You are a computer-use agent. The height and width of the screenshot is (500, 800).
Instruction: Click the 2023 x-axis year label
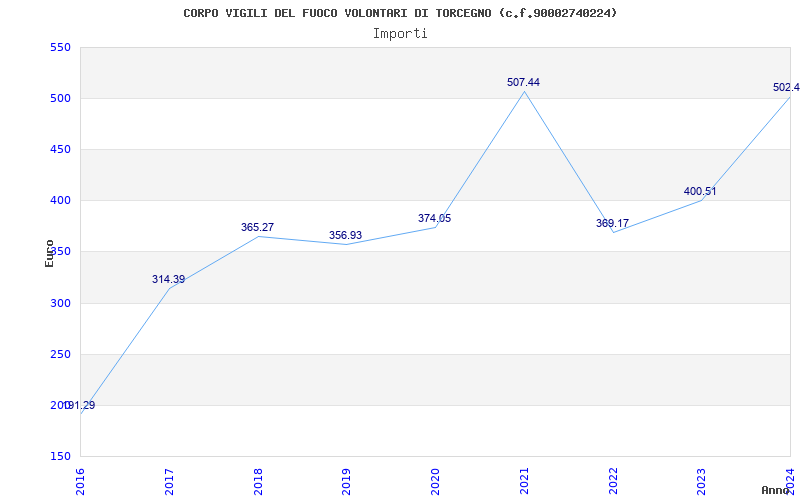point(702,482)
